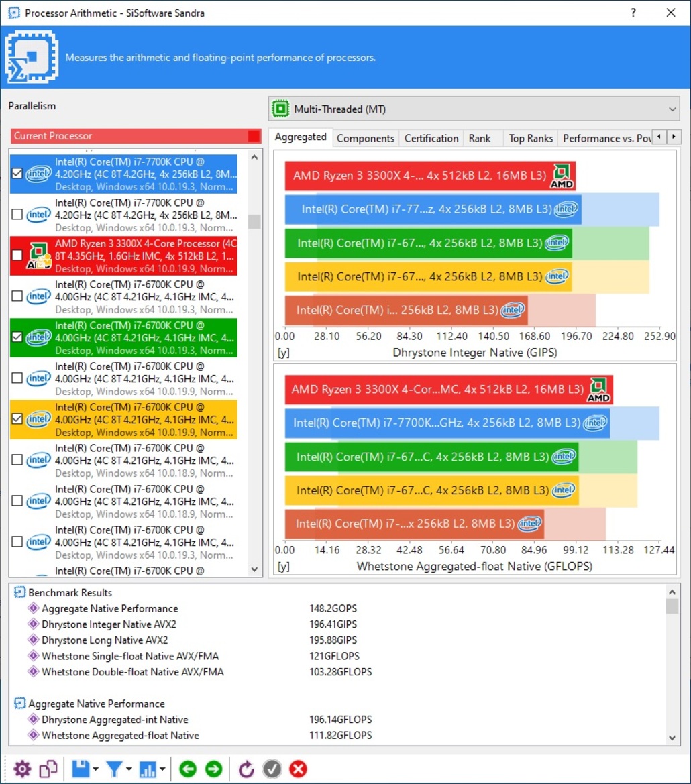691x784 pixels.
Task: Click the Dhrystone Integer Native (GIPS) axis label
Action: coord(474,353)
